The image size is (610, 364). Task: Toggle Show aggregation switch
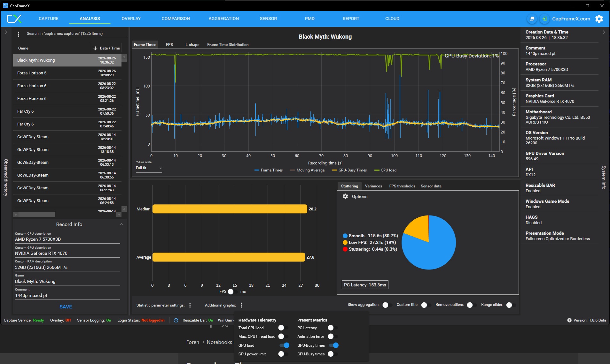click(x=387, y=305)
